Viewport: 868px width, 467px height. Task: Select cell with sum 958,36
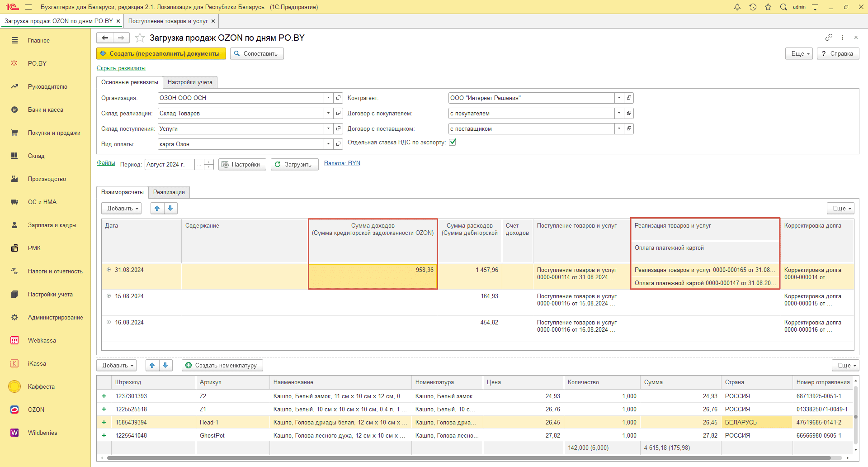373,276
